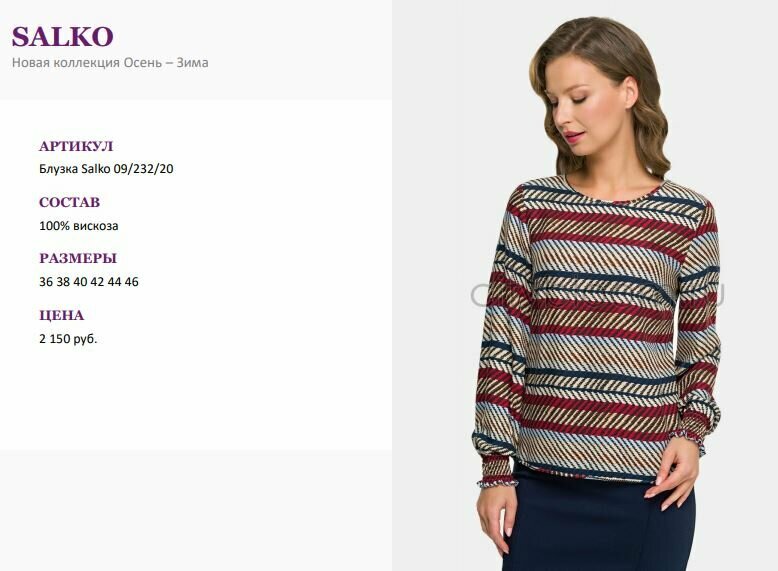This screenshot has width=778, height=571.
Task: Click the SALKO brand title
Action: click(x=63, y=36)
